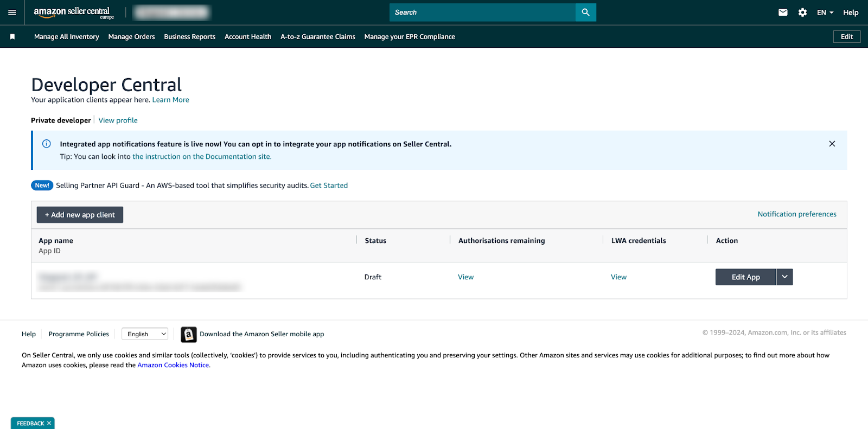Click the New! badge

point(42,185)
